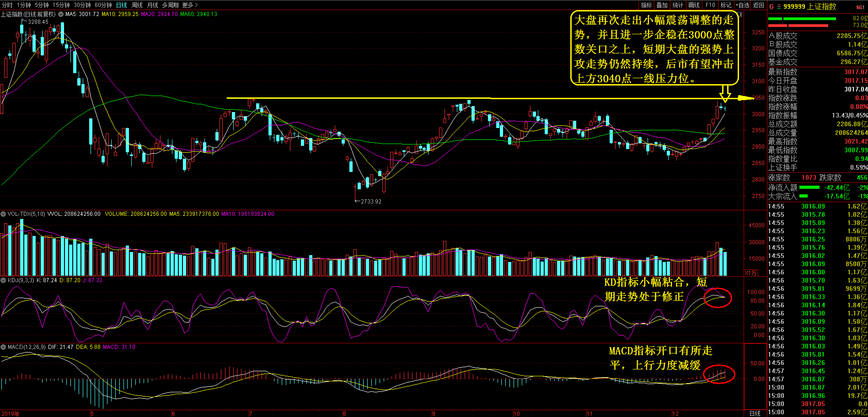The width and height of the screenshot is (868, 417).
Task: Open the KDJ indicator dropdown arrow
Action: 3,280
